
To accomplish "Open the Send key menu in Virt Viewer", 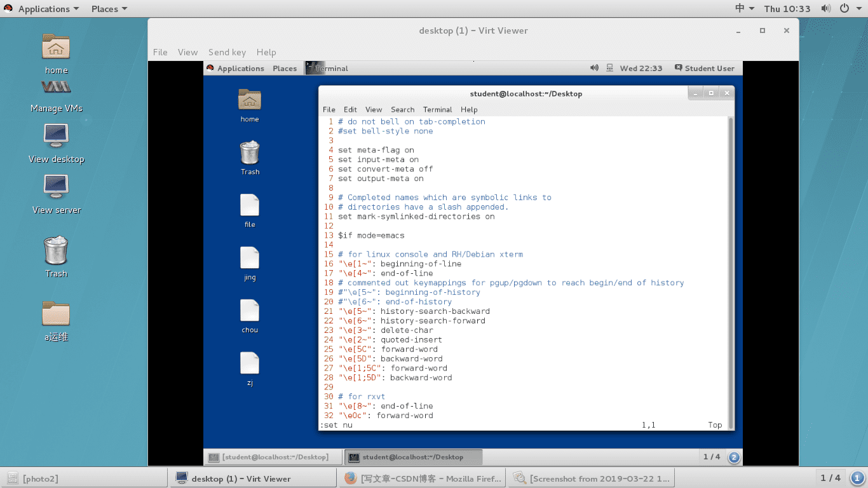I will pyautogui.click(x=227, y=52).
